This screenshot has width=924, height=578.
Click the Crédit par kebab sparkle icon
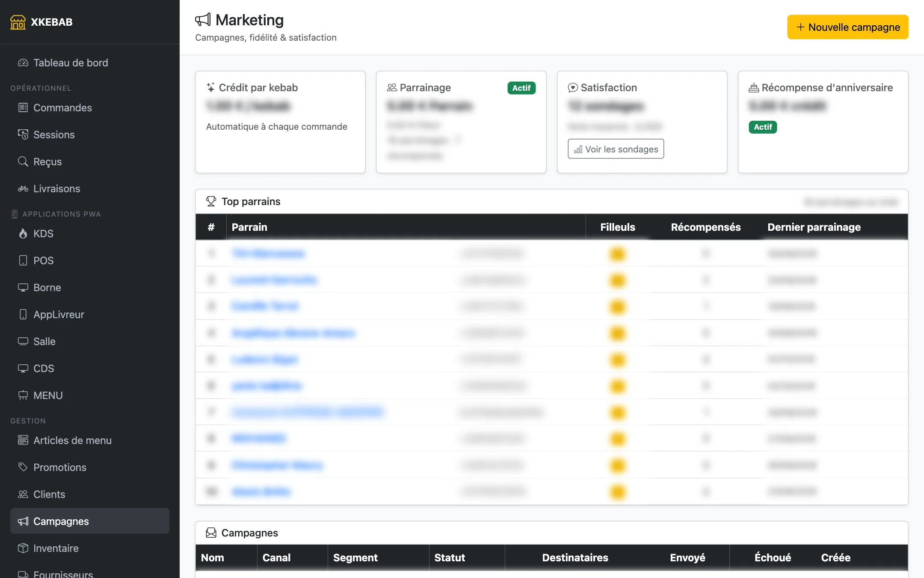(x=210, y=88)
